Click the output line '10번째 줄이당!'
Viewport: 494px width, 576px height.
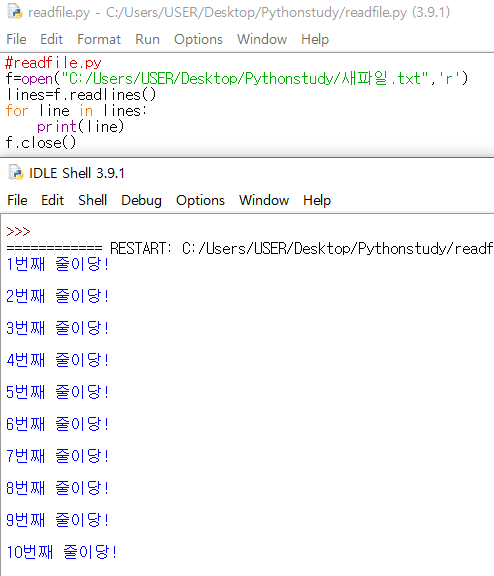62,552
